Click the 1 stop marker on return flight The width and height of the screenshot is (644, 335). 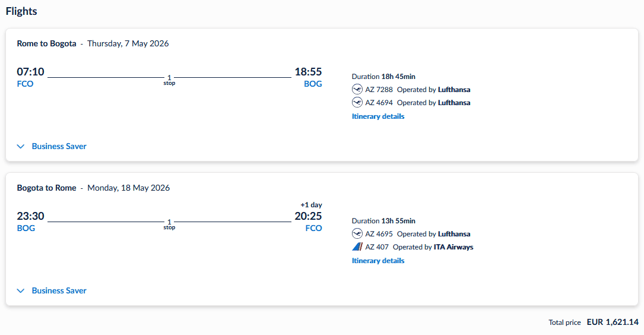(x=169, y=224)
